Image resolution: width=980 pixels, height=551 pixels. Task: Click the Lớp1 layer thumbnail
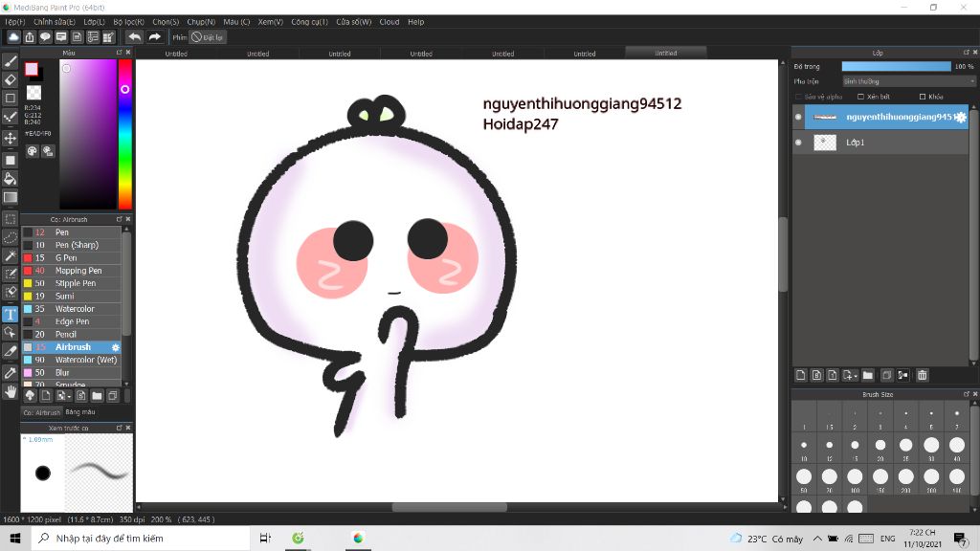(x=824, y=143)
